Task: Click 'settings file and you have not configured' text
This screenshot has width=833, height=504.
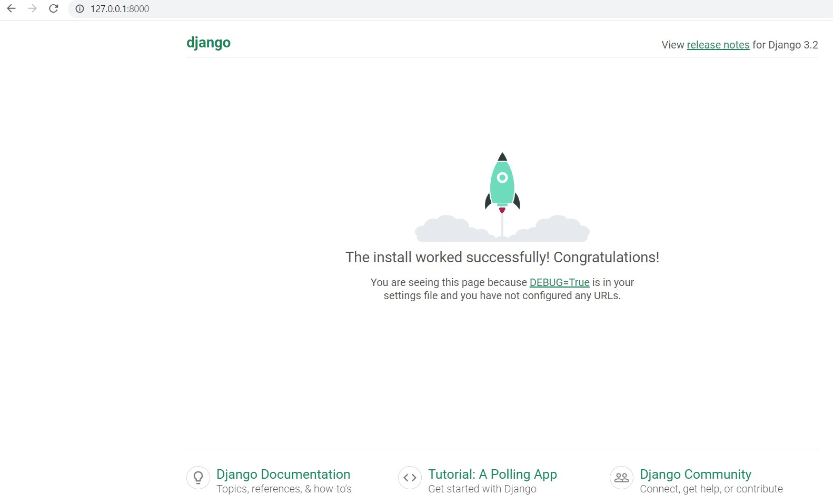Action: point(478,295)
